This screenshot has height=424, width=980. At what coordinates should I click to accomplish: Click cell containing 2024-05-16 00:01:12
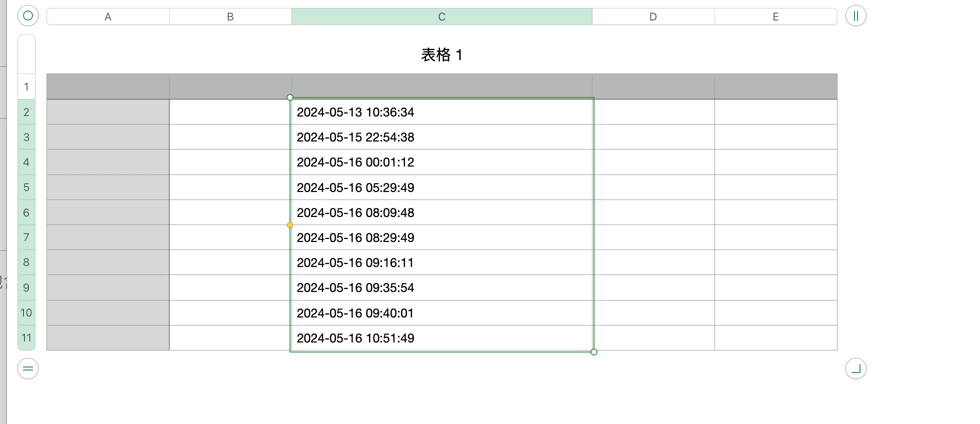click(x=442, y=162)
